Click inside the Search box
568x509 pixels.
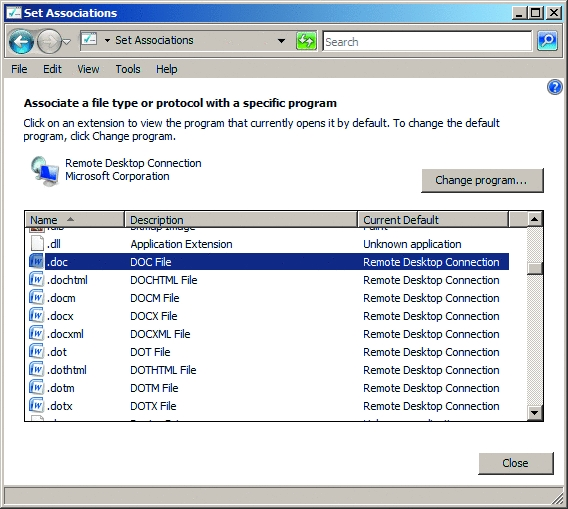(x=427, y=41)
